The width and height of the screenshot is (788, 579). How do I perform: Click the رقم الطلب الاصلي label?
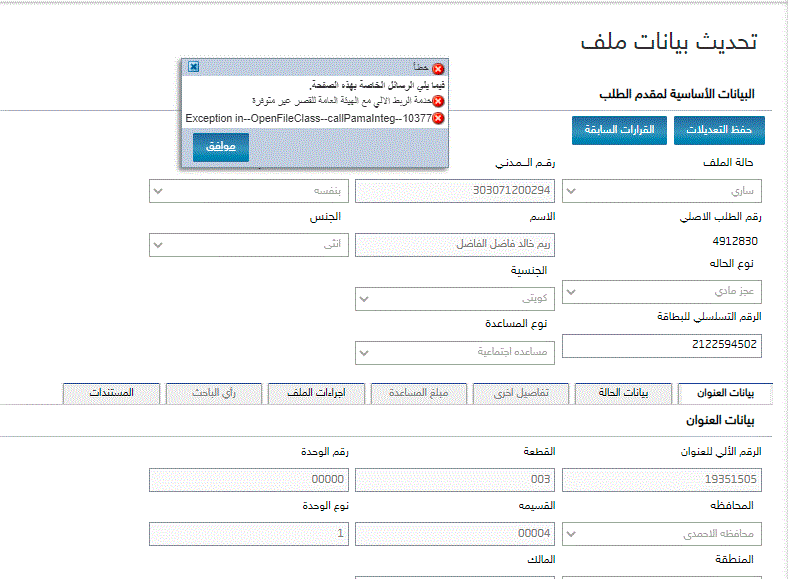(x=720, y=217)
